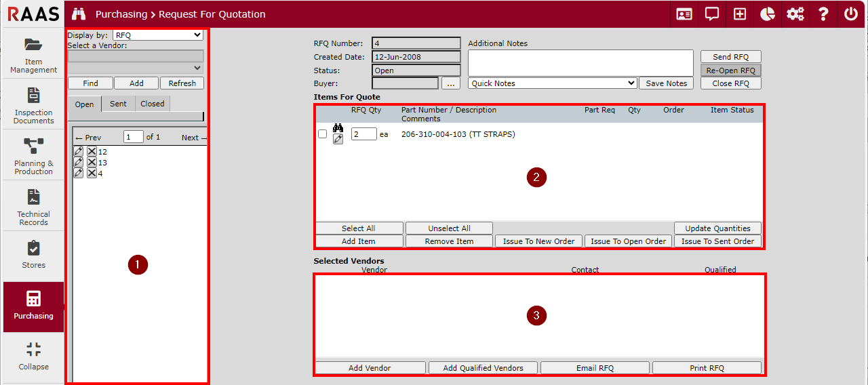Open the chat bubble icon in top bar
The image size is (868, 385).
pyautogui.click(x=712, y=14)
